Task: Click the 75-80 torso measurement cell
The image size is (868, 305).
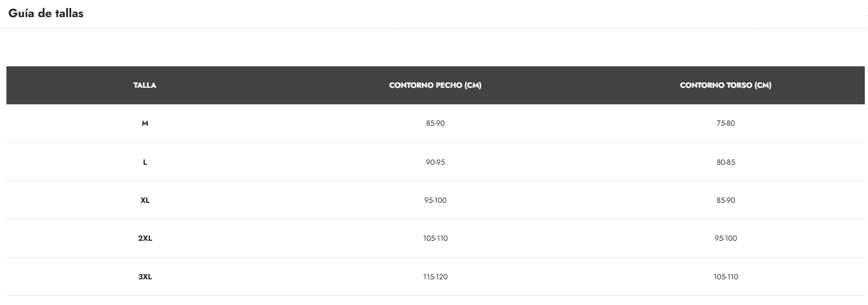Action: tap(725, 124)
